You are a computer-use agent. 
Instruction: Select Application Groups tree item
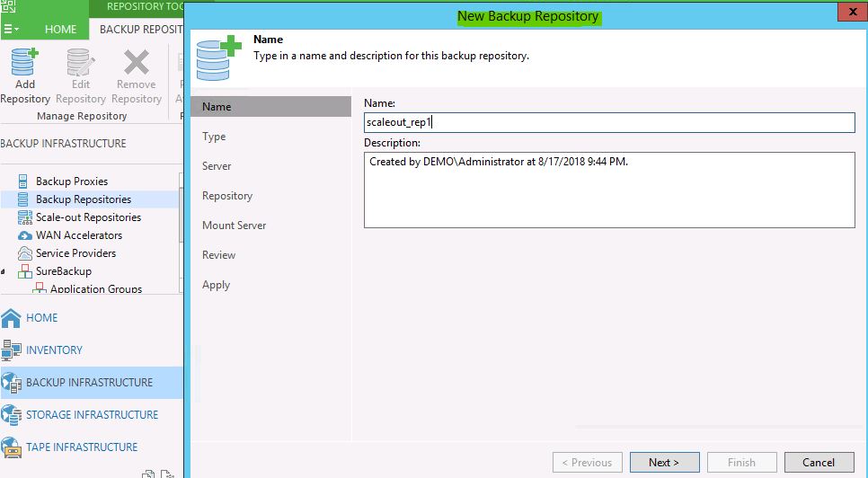tap(96, 288)
